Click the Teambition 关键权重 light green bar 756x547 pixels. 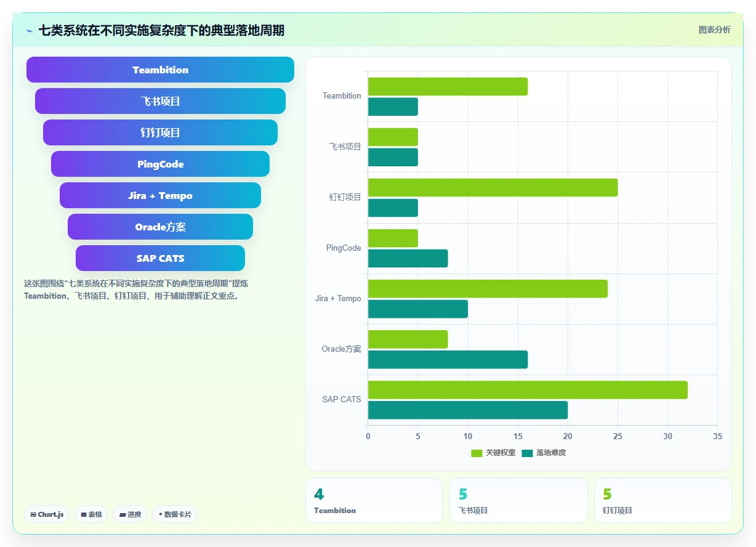click(x=448, y=86)
